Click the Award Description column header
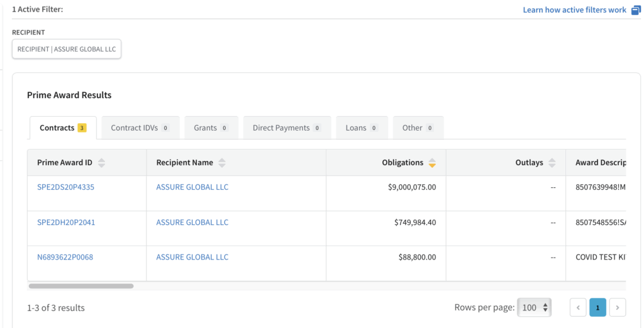 (x=596, y=163)
